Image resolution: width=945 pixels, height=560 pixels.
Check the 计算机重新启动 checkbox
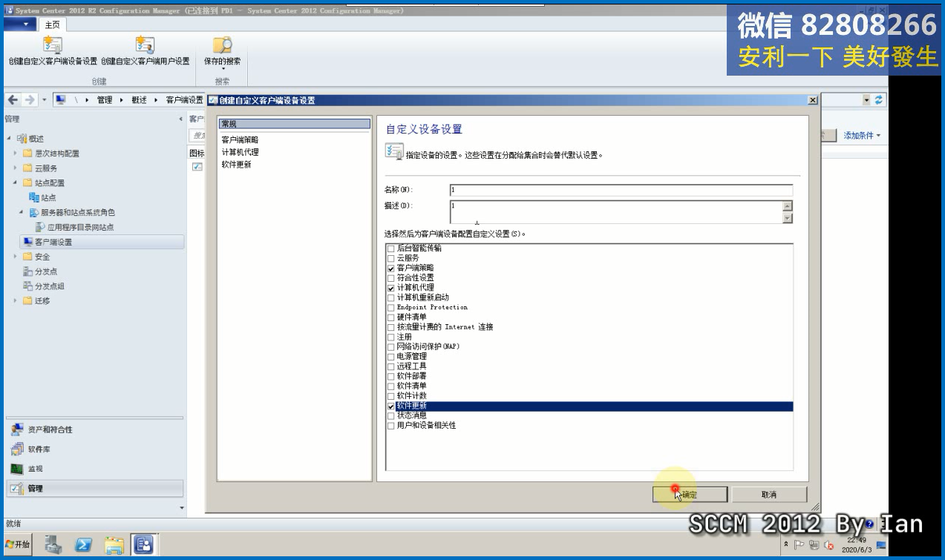pyautogui.click(x=391, y=297)
